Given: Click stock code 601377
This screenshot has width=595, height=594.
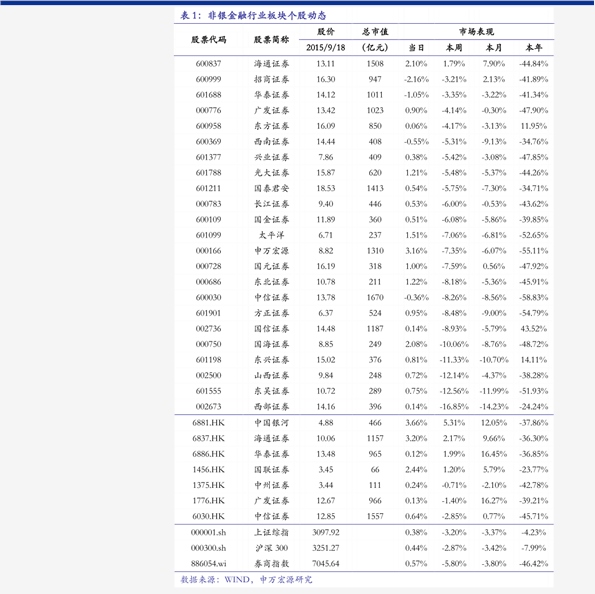Looking at the screenshot, I should pyautogui.click(x=208, y=157).
